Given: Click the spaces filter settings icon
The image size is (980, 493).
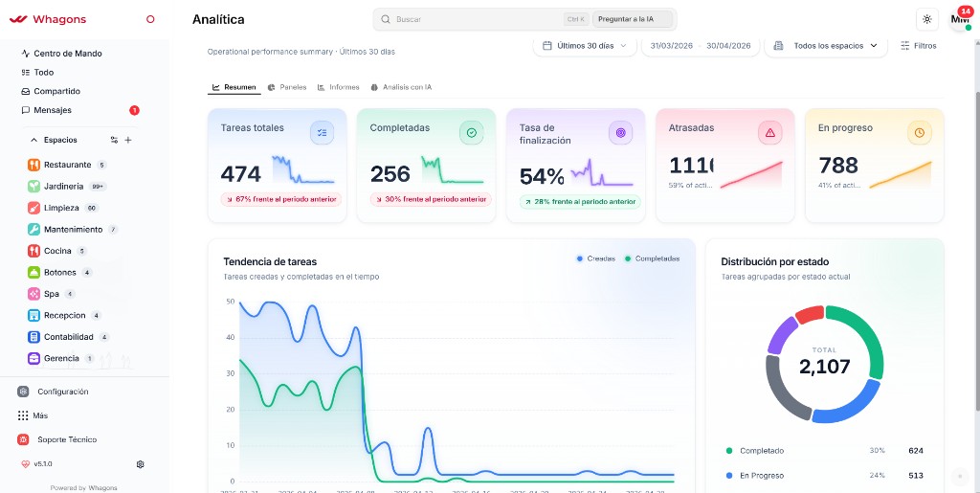Looking at the screenshot, I should (x=114, y=140).
